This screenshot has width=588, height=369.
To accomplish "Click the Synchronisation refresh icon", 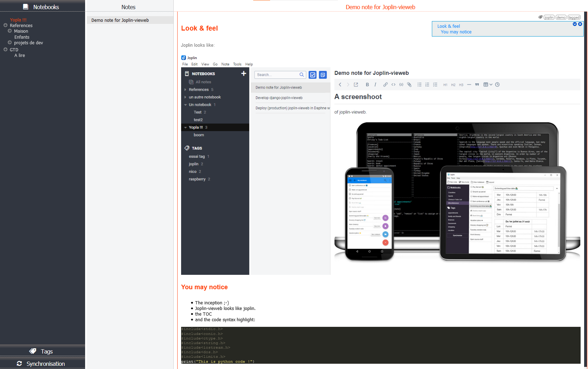I will click(19, 363).
